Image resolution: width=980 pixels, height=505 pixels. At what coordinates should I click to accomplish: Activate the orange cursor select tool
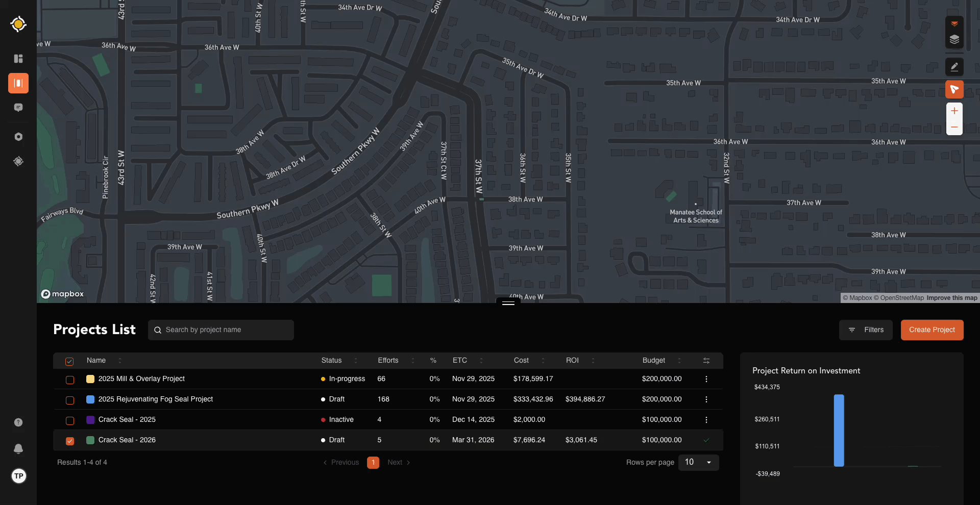tap(954, 89)
